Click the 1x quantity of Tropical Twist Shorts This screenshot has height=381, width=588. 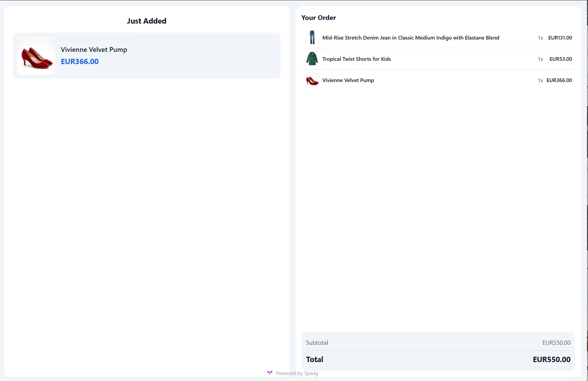tap(540, 59)
